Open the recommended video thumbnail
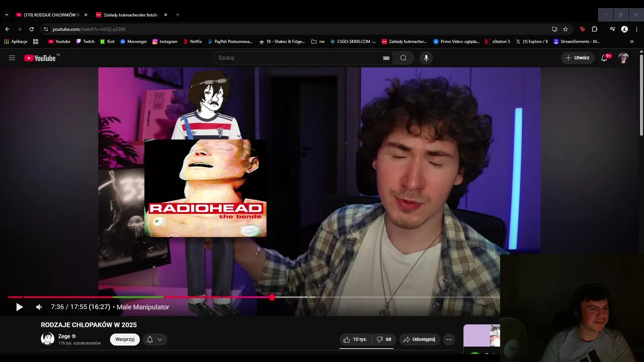 pyautogui.click(x=481, y=336)
